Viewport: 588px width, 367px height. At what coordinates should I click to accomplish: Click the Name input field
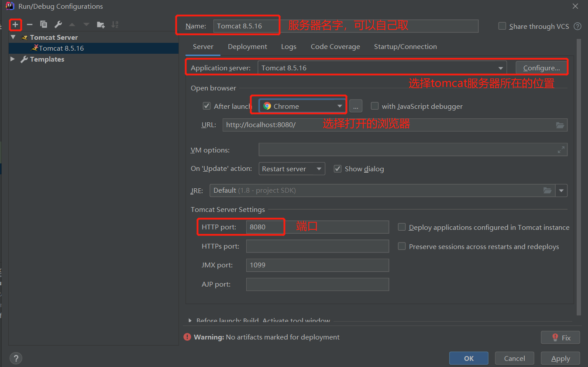click(346, 26)
